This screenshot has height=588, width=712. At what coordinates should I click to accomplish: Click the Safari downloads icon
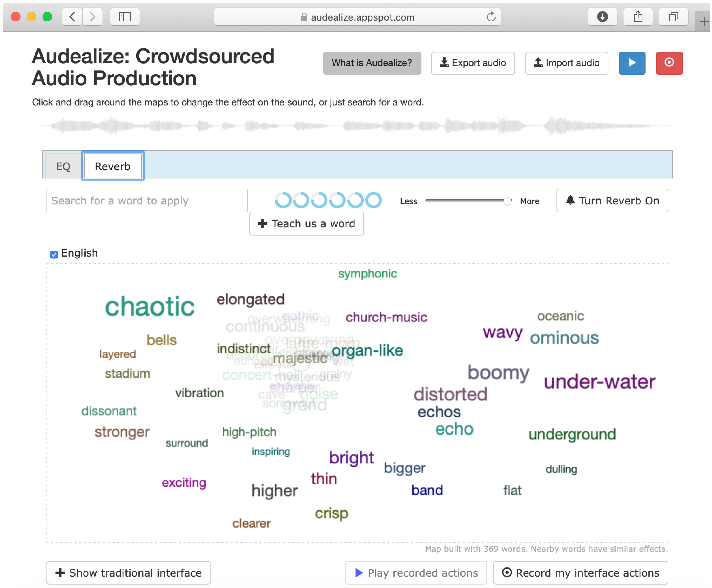click(602, 17)
